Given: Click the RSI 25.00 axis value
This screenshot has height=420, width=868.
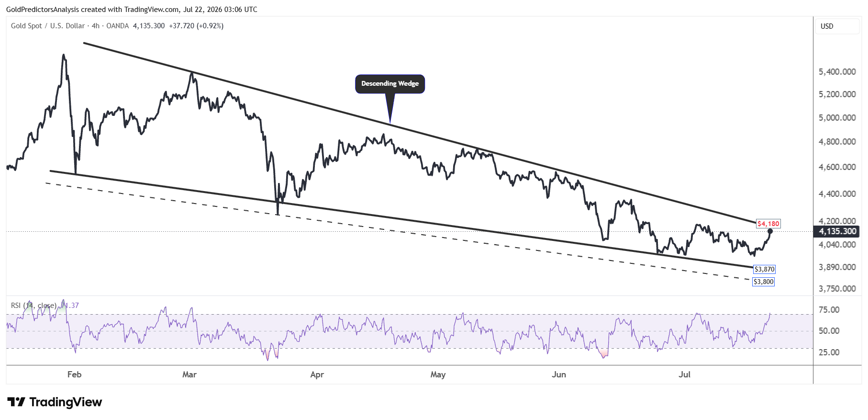Looking at the screenshot, I should (829, 352).
